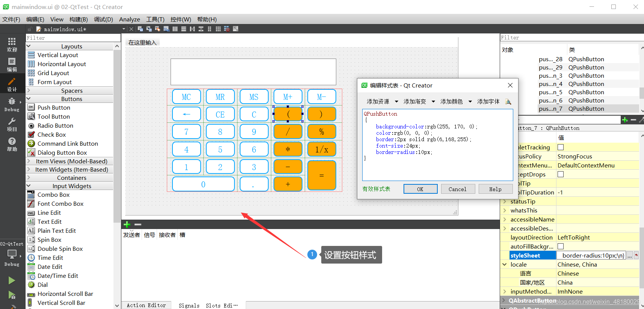Click color picker icon in stylesheet dialog
Screen dimensions: 644x309
(x=508, y=102)
